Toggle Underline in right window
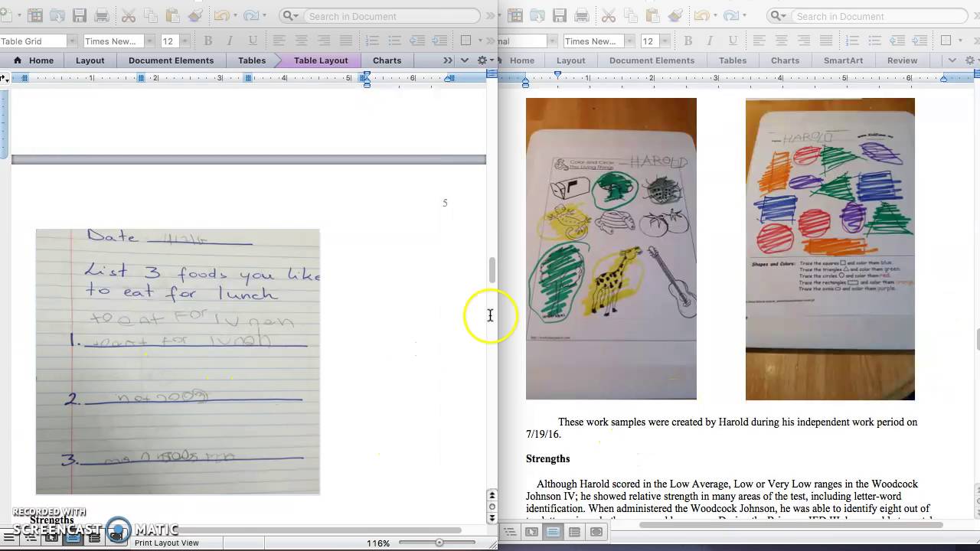The image size is (980, 551). coord(733,41)
